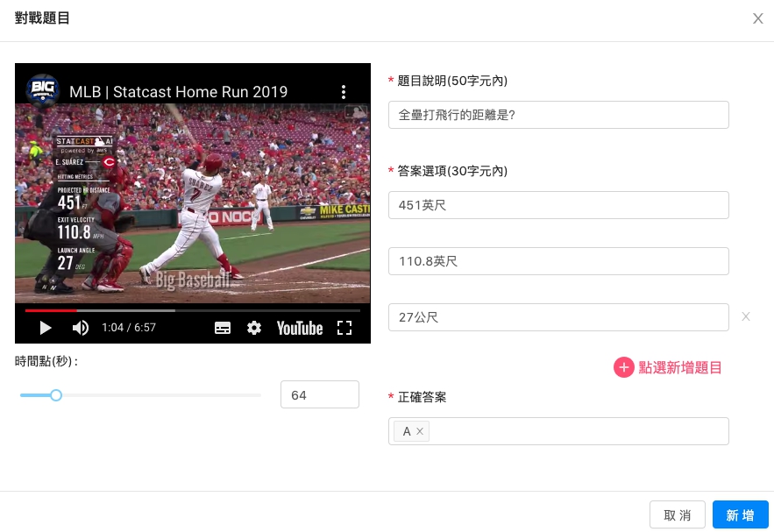Click the pink plus add icon
Screen dimensions: 774x532
coord(623,367)
